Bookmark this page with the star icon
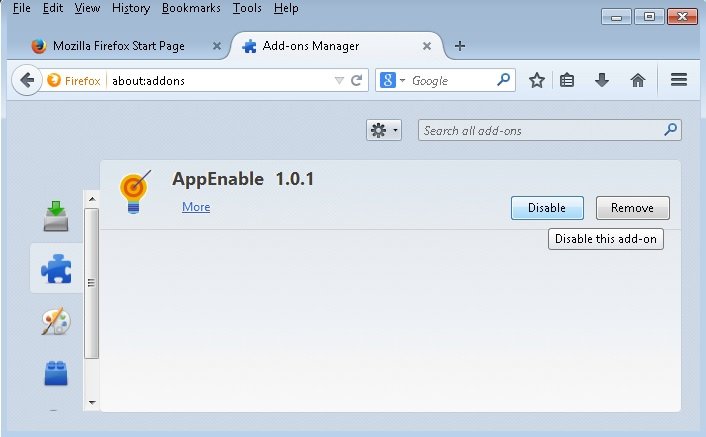This screenshot has height=437, width=706. click(x=537, y=81)
